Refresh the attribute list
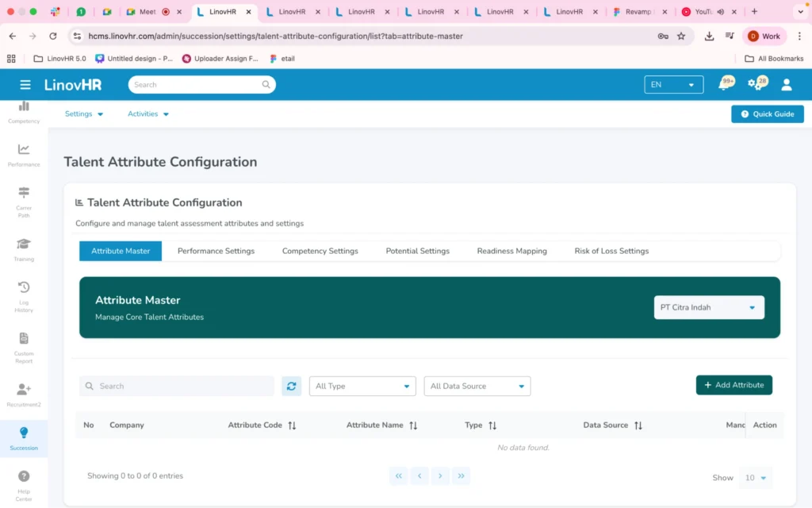 (x=291, y=386)
